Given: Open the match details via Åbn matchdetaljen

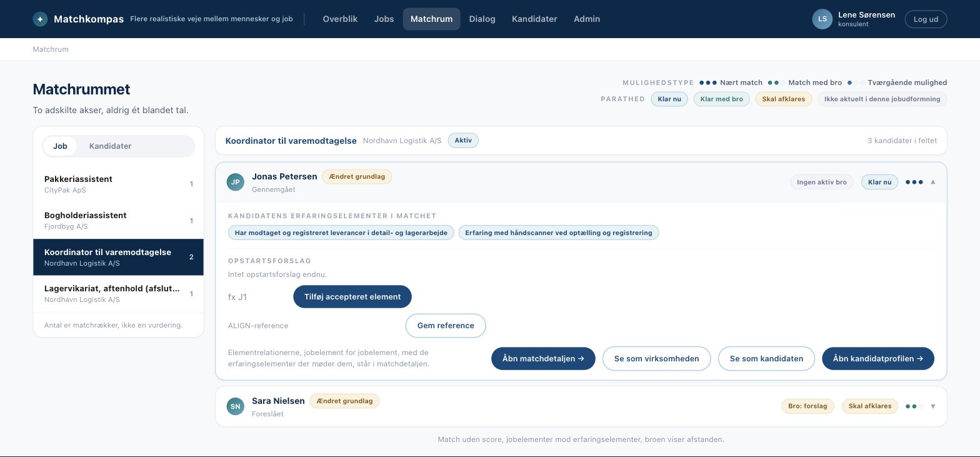Looking at the screenshot, I should (x=543, y=358).
